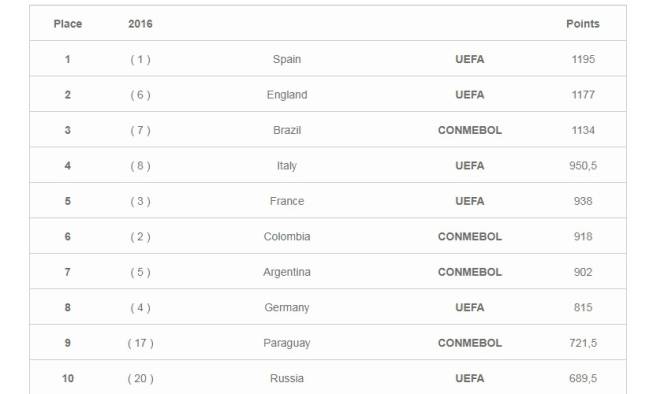Click the Points column header
649x394 pixels.
click(583, 24)
